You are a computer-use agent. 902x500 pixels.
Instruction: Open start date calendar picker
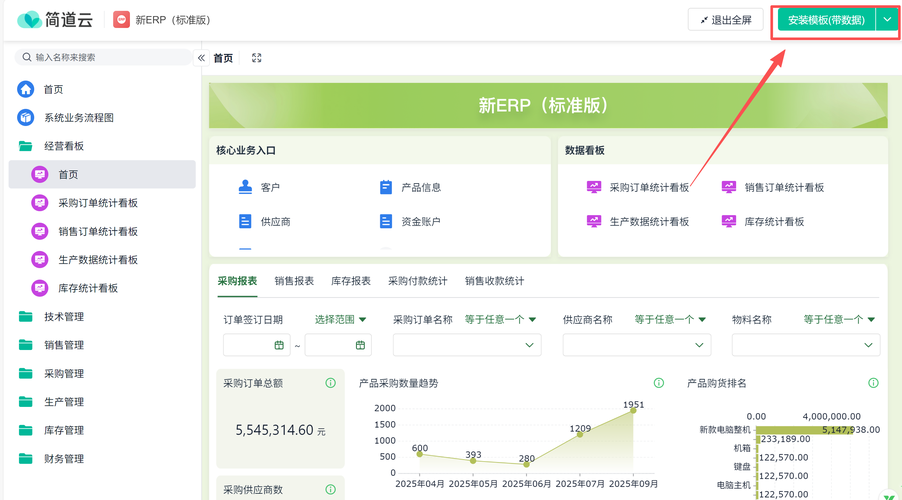coord(279,345)
